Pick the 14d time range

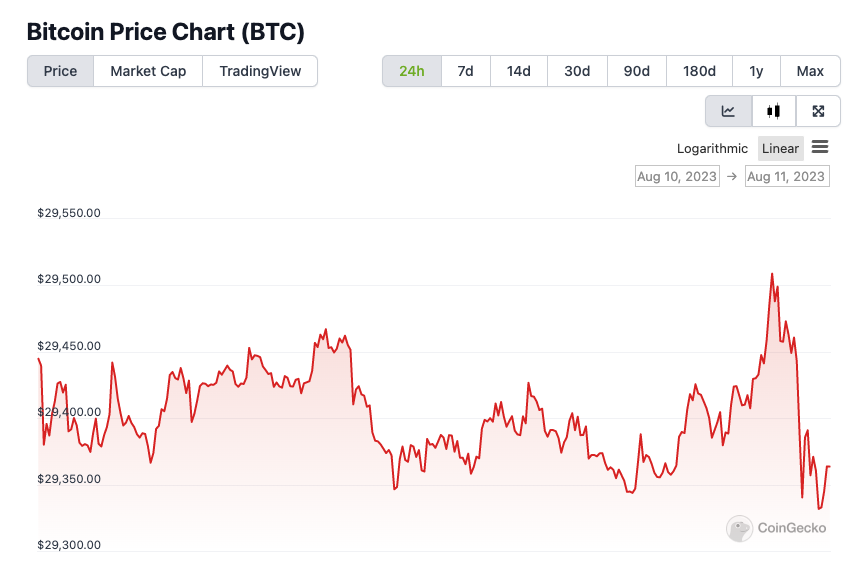point(519,71)
